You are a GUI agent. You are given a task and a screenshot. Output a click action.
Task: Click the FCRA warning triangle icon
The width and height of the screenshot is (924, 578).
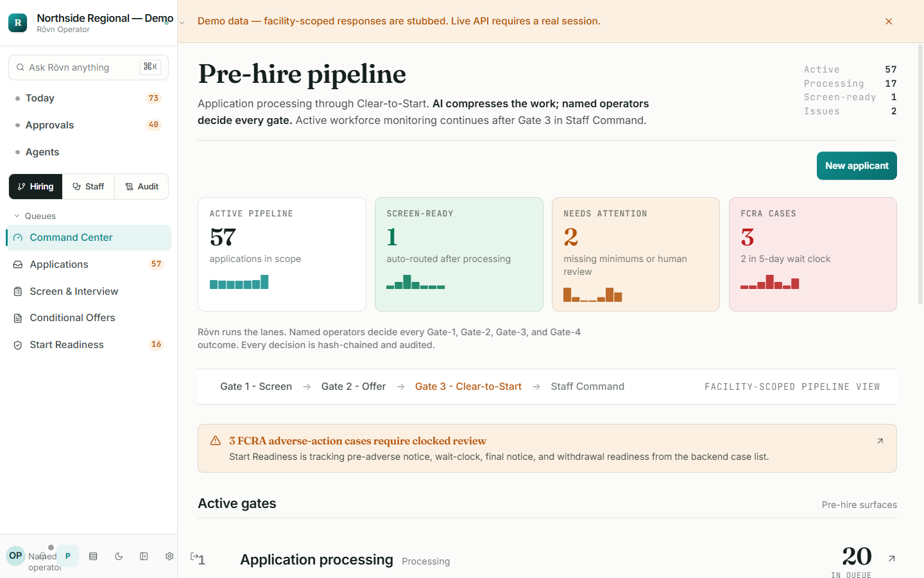click(216, 441)
